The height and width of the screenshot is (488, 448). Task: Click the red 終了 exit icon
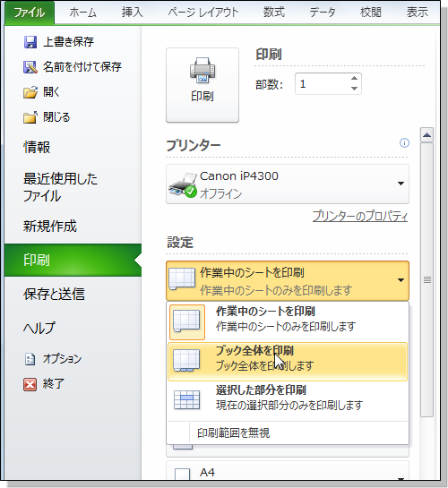pos(30,384)
